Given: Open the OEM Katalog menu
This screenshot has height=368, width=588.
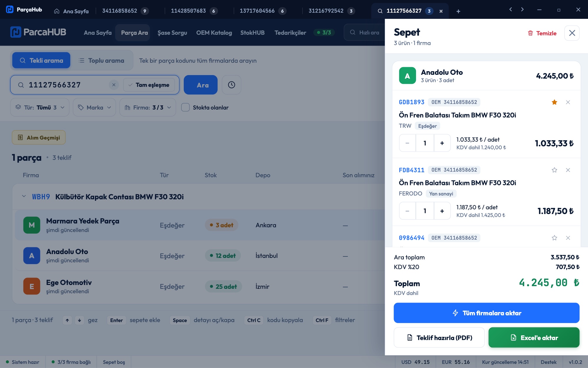Looking at the screenshot, I should pyautogui.click(x=214, y=33).
